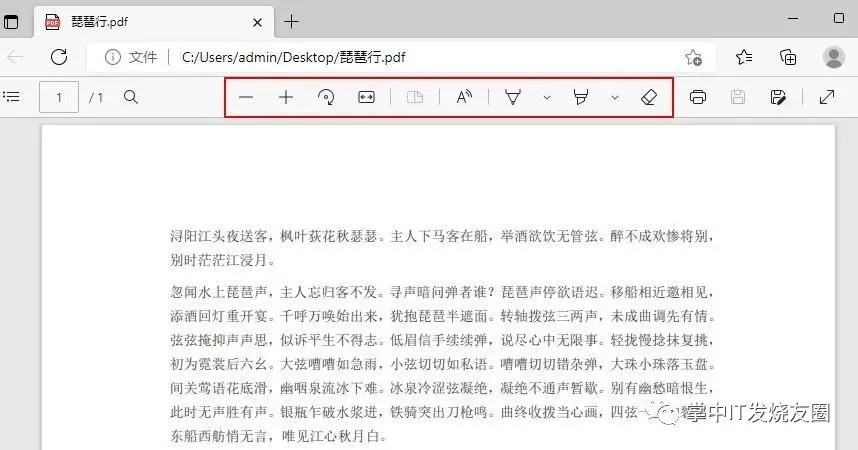Rotate the PDF page
The width and height of the screenshot is (858, 450).
coord(326,97)
